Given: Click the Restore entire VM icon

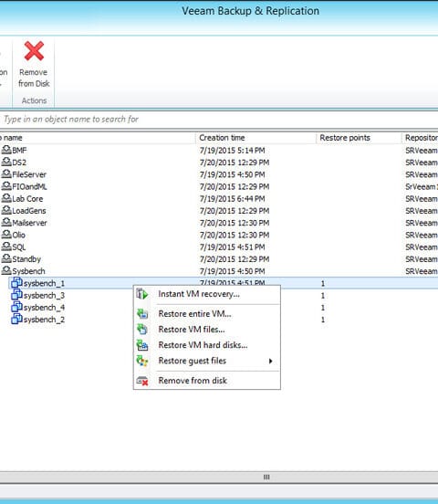Looking at the screenshot, I should pyautogui.click(x=142, y=313).
